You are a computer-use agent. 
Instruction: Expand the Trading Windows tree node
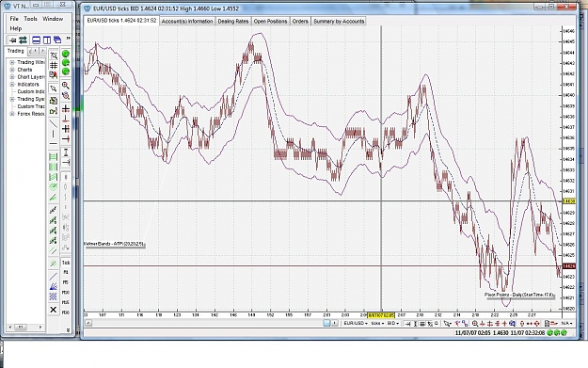coord(12,62)
